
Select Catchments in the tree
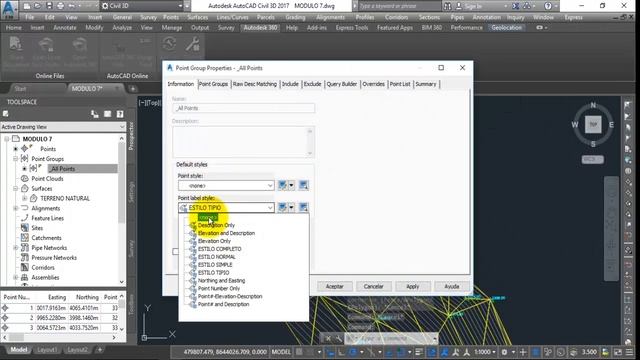coord(46,238)
